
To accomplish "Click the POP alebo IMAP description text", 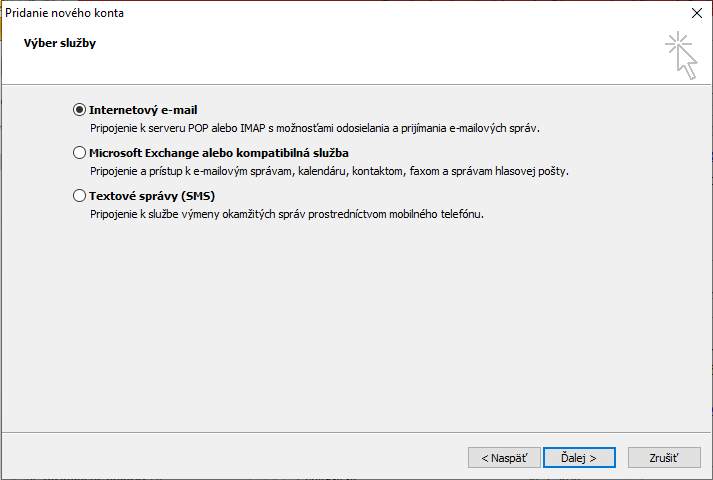I will [320, 128].
